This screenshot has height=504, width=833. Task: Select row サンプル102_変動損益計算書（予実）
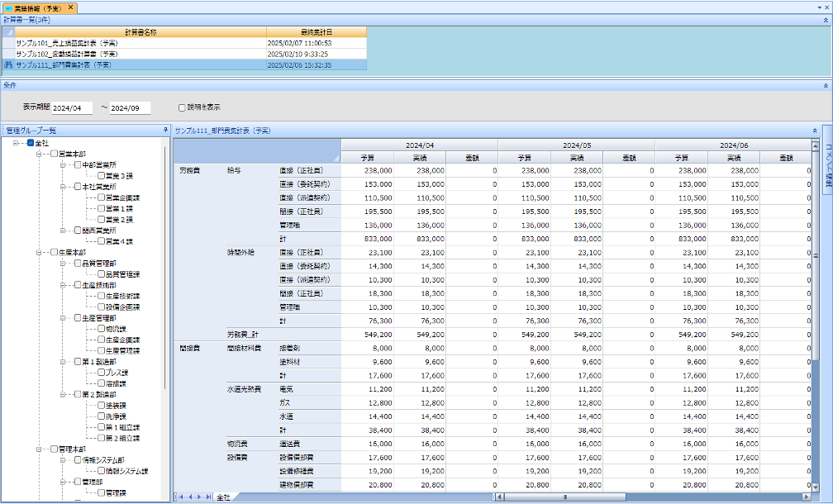tap(184, 55)
